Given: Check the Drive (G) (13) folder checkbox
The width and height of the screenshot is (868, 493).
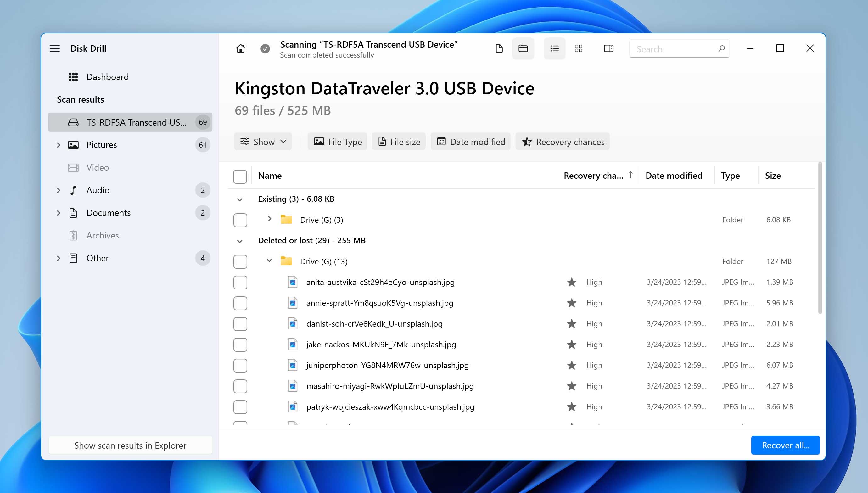Looking at the screenshot, I should coord(240,261).
